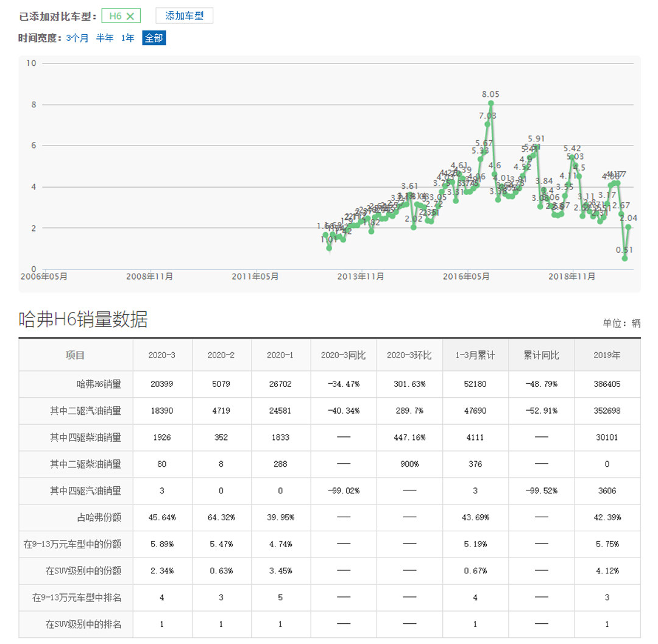Click the 2019年 column header

[607, 355]
